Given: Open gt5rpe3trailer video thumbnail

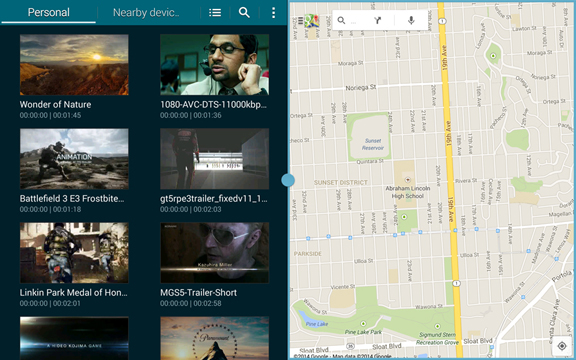Looking at the screenshot, I should point(215,159).
